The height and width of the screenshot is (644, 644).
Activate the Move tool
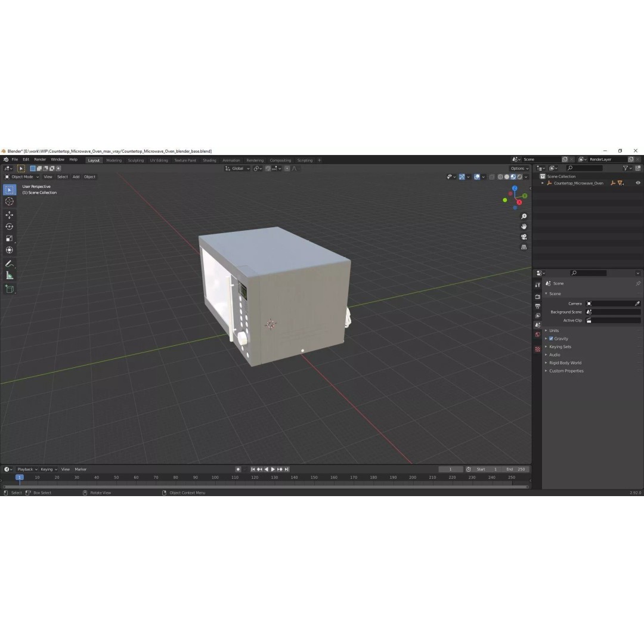[10, 215]
